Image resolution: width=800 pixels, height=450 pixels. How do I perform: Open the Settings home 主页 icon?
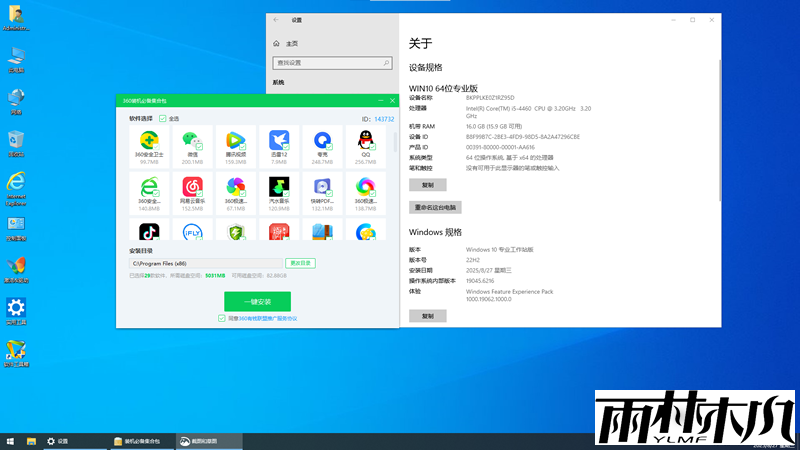pyautogui.click(x=276, y=43)
